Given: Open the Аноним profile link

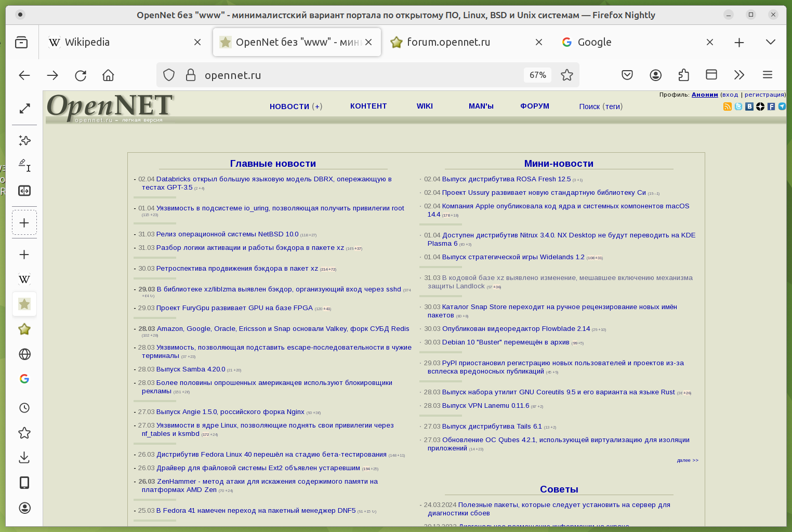Looking at the screenshot, I should click(705, 95).
